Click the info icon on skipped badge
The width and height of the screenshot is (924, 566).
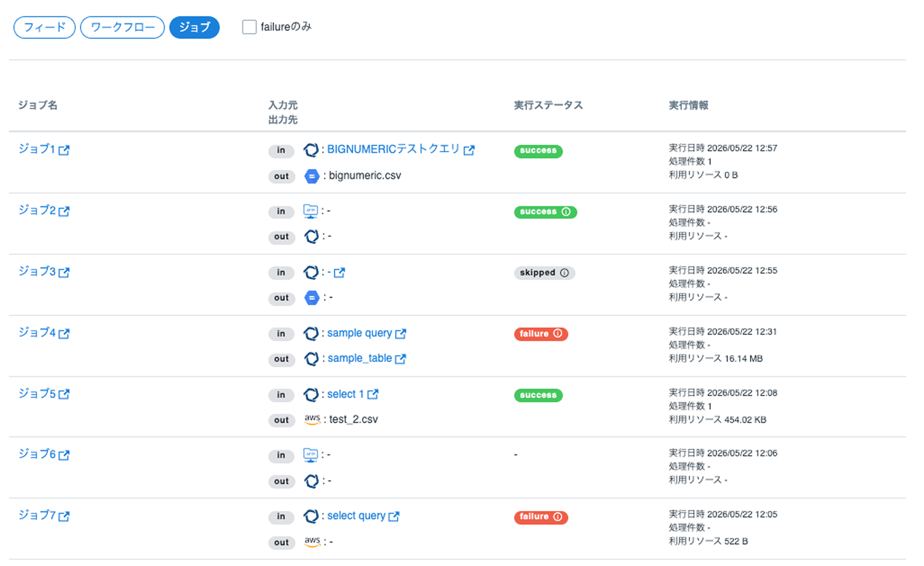565,273
